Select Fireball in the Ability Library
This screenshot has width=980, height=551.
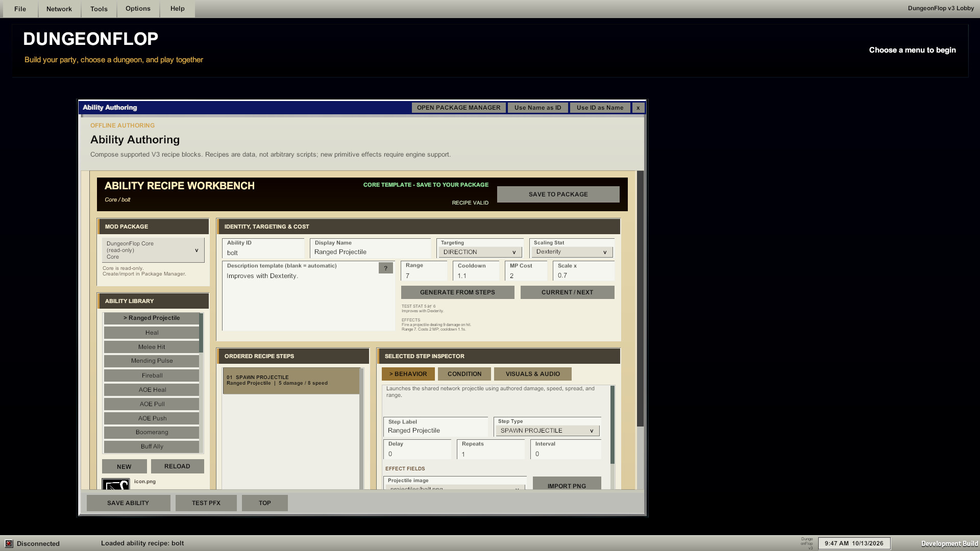pos(152,375)
